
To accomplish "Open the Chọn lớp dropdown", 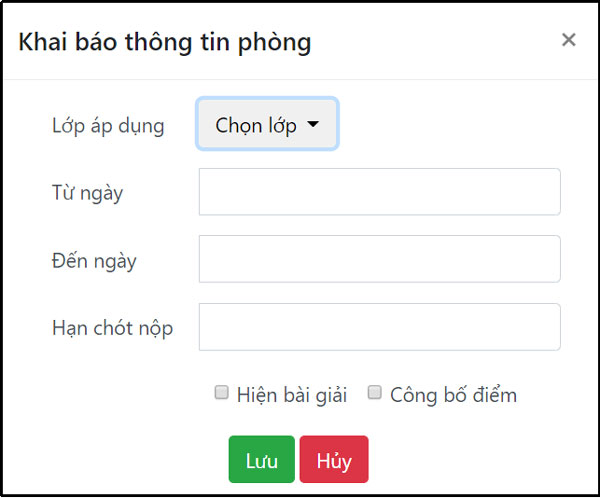I will [x=267, y=124].
